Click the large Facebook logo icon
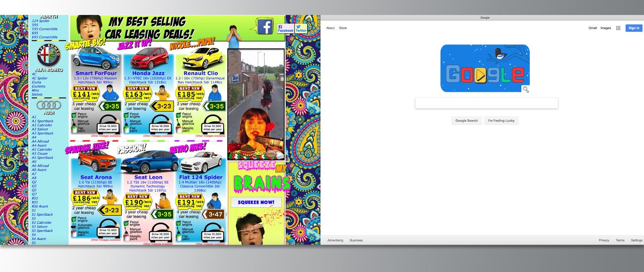This screenshot has height=272, width=644. [265, 27]
